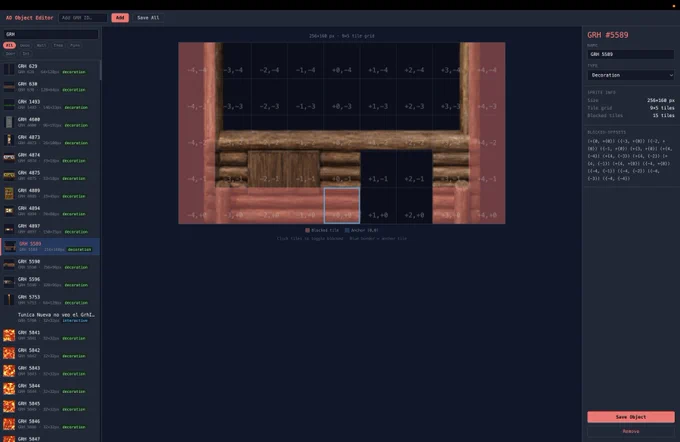
Task: Open the Type dropdown showing Decoration
Action: pos(631,75)
